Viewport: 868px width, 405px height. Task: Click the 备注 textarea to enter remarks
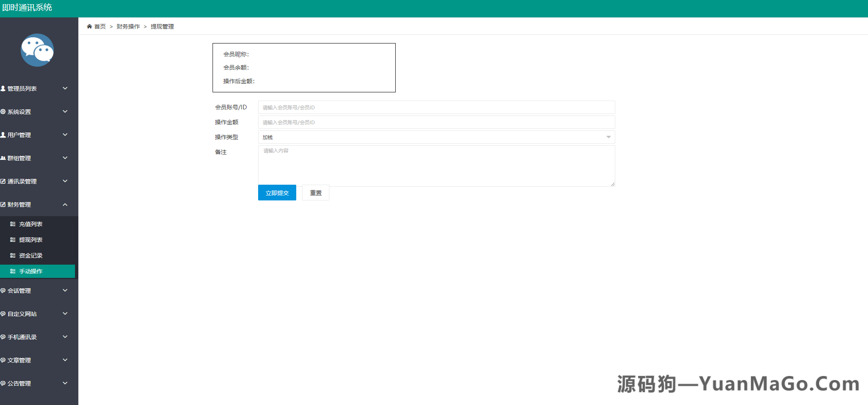point(436,166)
